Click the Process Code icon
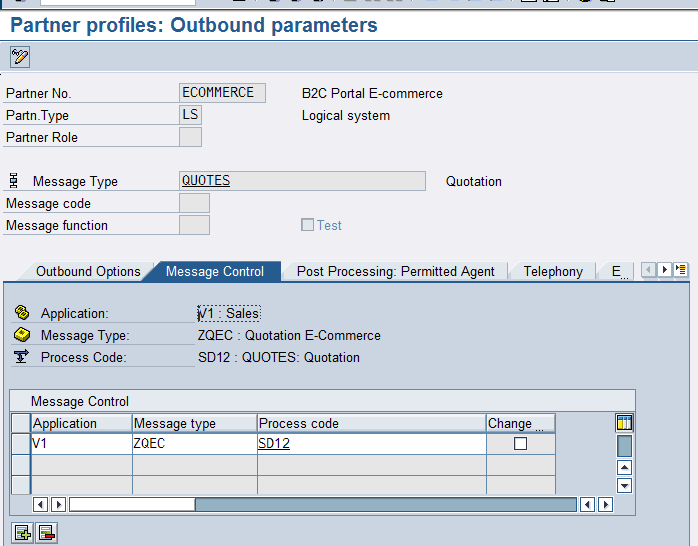 click(21, 358)
